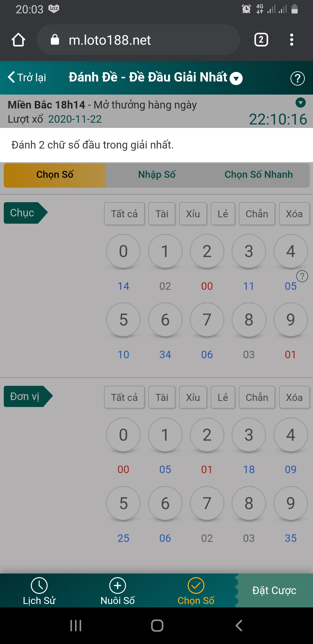Tap the Chọn Số checkmark icon

(196, 585)
